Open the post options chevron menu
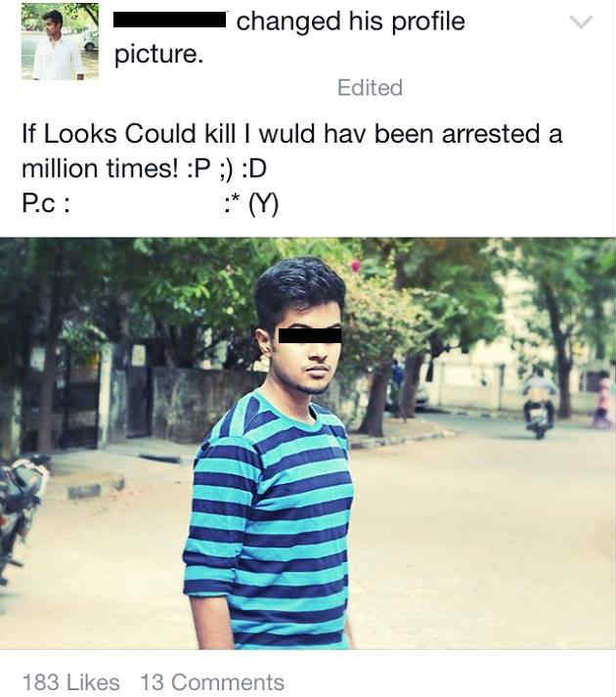 pyautogui.click(x=581, y=22)
